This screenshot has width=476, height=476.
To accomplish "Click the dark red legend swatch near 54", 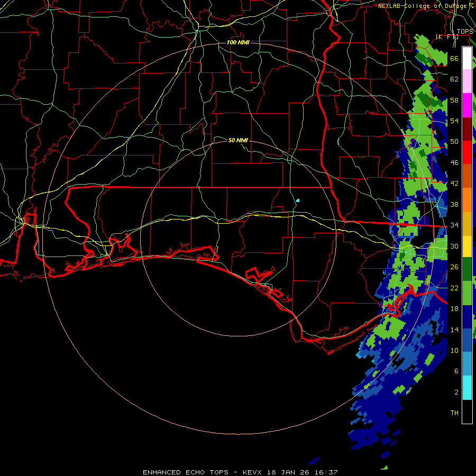I will 467,129.
